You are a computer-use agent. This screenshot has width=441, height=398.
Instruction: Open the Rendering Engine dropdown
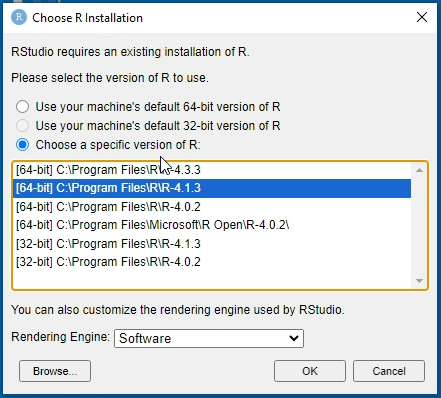209,338
